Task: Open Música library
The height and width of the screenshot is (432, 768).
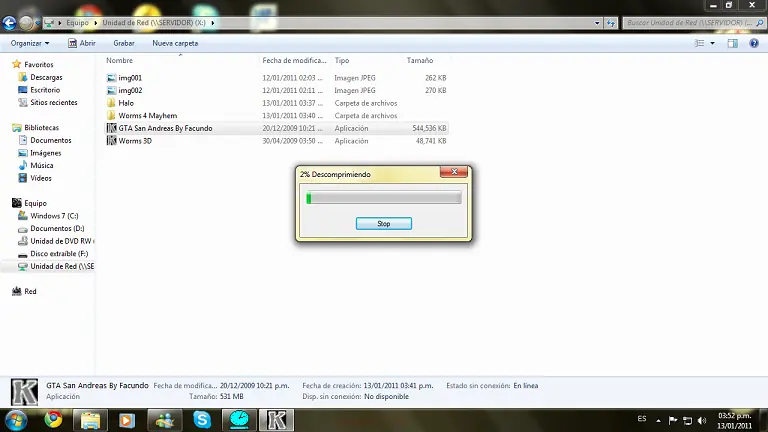Action: click(42, 165)
